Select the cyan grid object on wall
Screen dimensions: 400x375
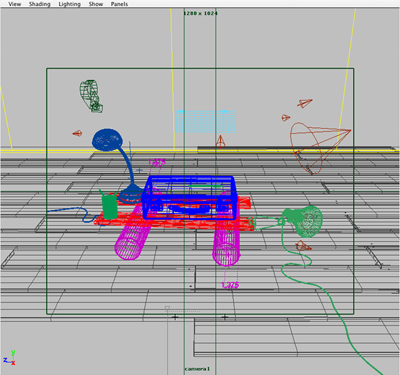[x=206, y=122]
